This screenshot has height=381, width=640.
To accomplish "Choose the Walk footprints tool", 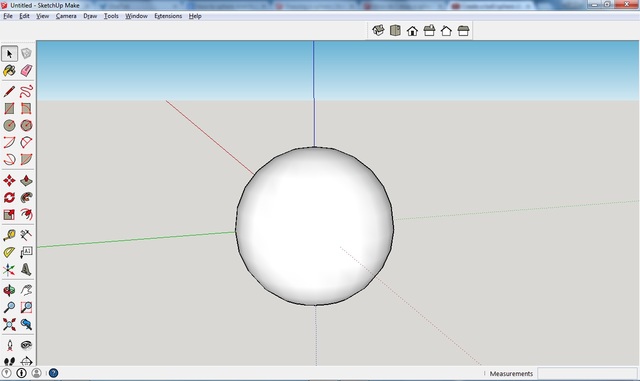I will click(9, 361).
